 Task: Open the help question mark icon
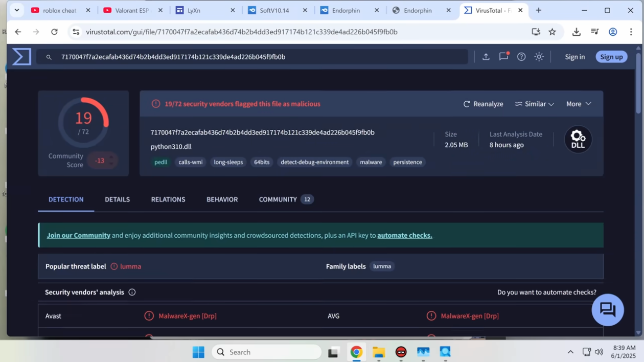(x=521, y=57)
